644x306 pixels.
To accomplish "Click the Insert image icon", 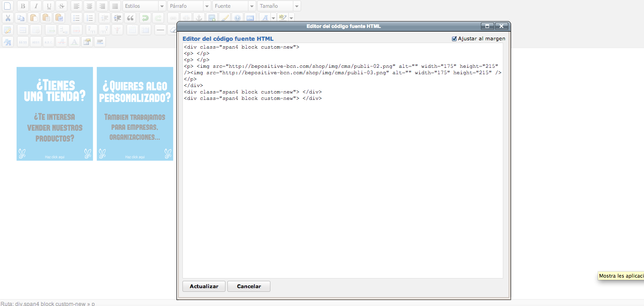I will point(212,18).
